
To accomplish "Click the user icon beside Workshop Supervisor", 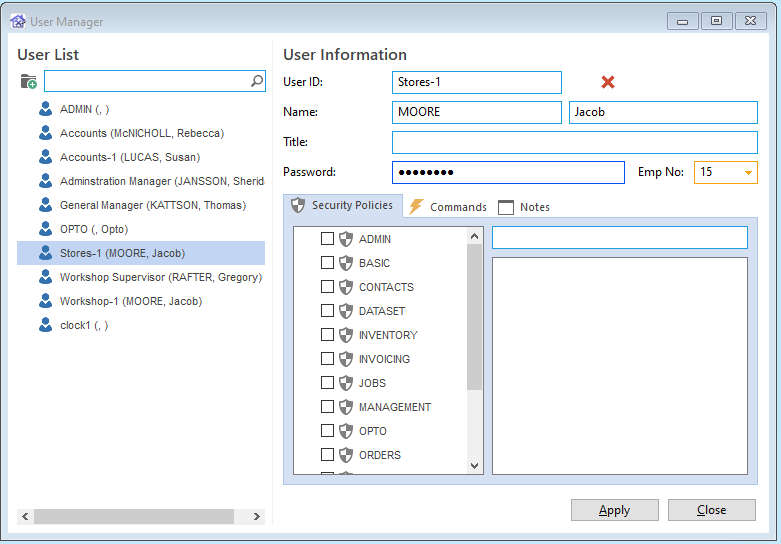I will (x=45, y=277).
